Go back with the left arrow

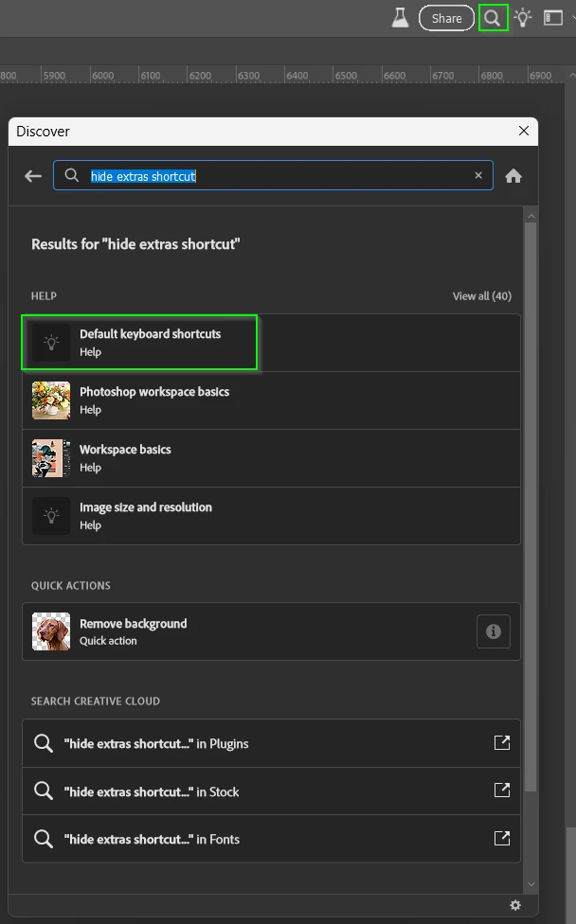pyautogui.click(x=33, y=175)
